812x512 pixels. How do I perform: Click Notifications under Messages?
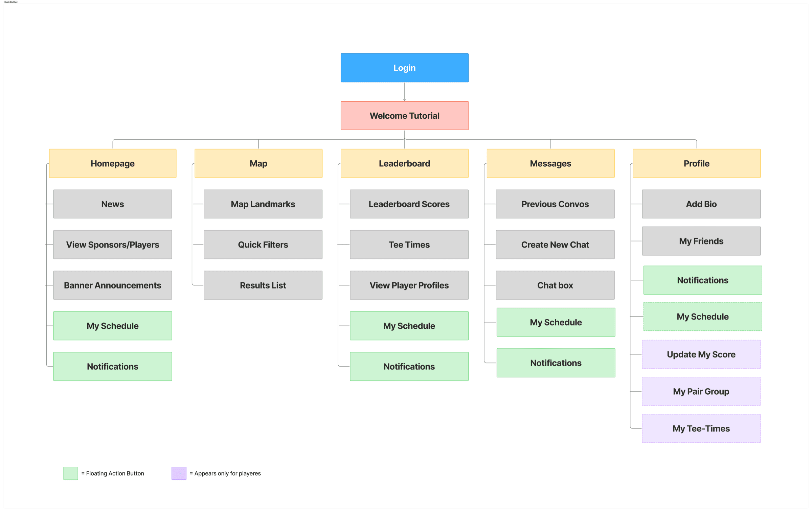[x=556, y=363]
